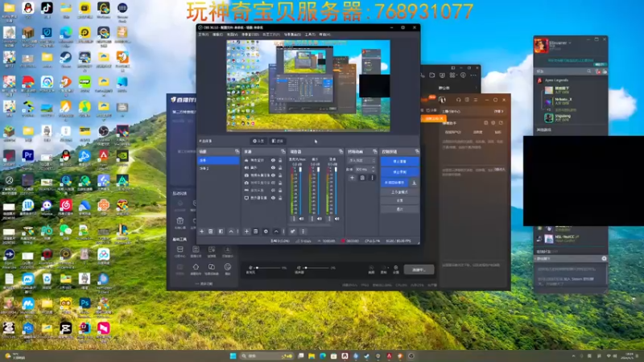Image resolution: width=644 pixels, height=362 pixels.
Task: Click search magnifier in Steam friends window
Action: (589, 72)
